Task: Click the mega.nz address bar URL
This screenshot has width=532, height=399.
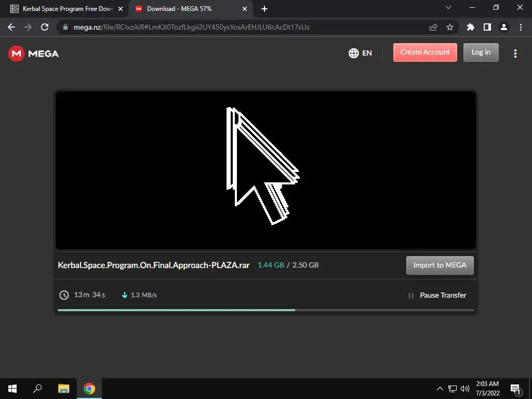Action: (x=191, y=27)
